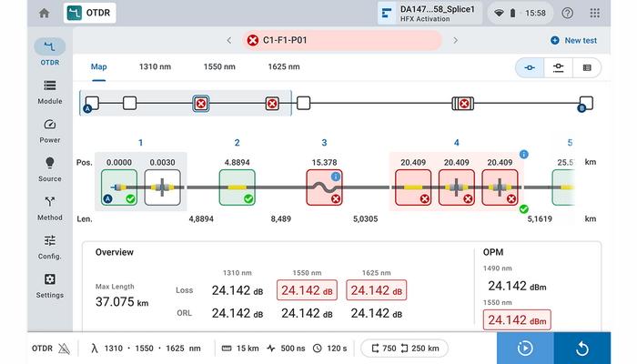This screenshot has height=364, width=637.
Task: Select the 1310 nm tab
Action: coord(154,66)
